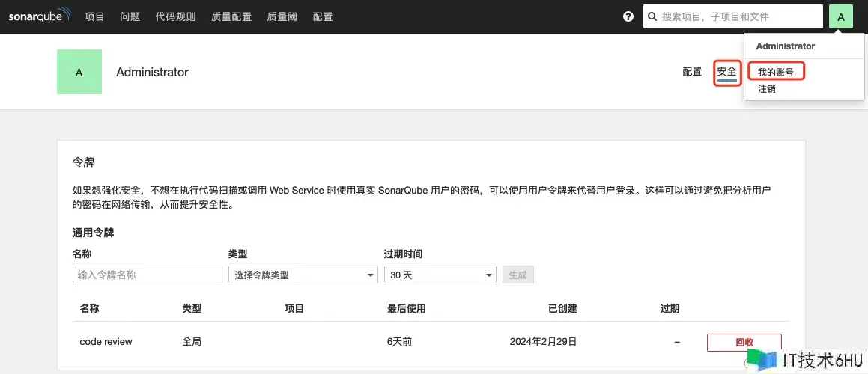Open 配置 in top navigation bar

323,16
